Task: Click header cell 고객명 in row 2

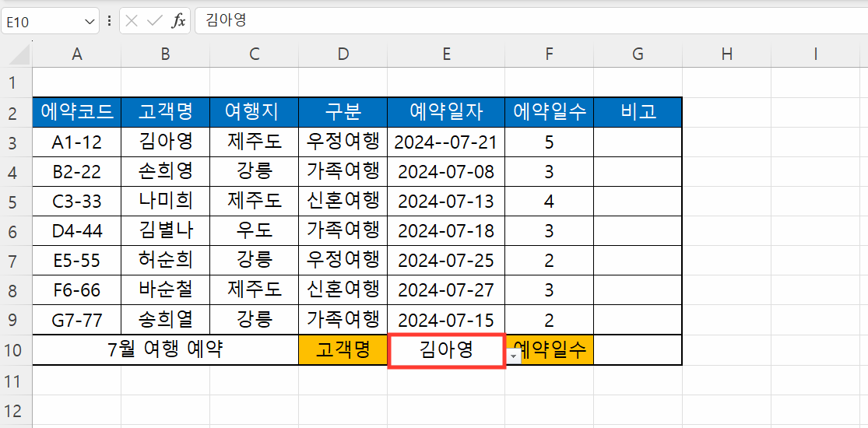Action: tap(166, 112)
